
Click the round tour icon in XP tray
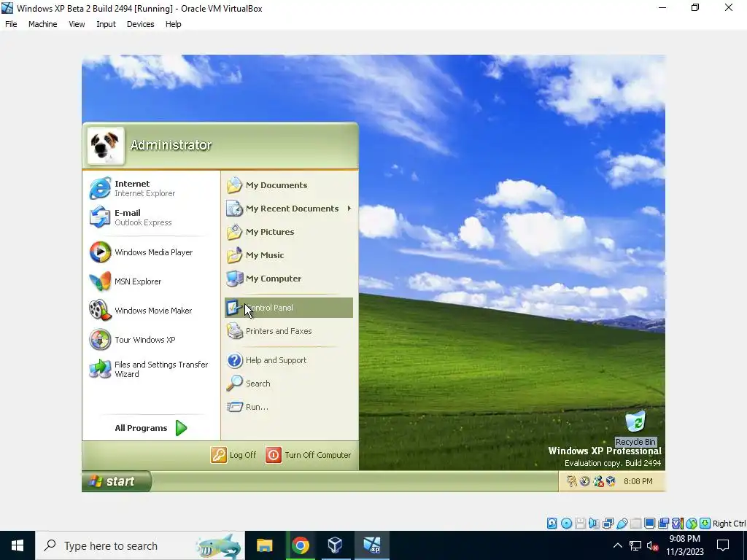click(584, 481)
